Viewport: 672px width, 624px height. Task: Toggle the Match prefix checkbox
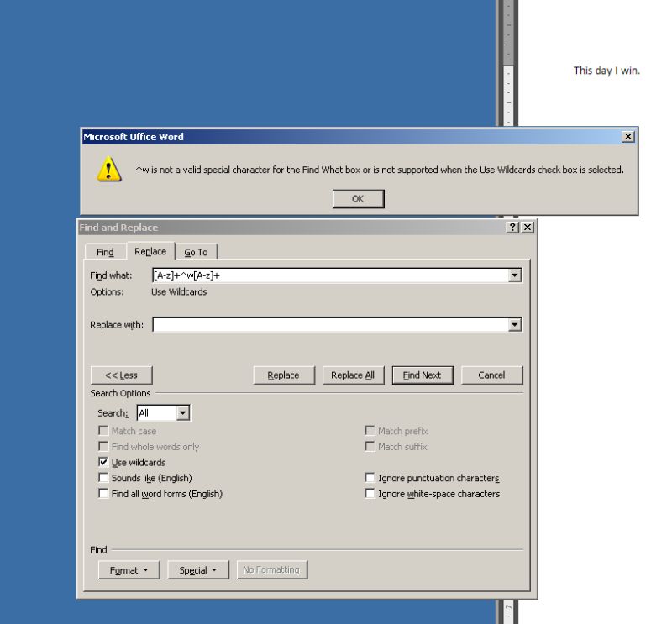pos(370,430)
